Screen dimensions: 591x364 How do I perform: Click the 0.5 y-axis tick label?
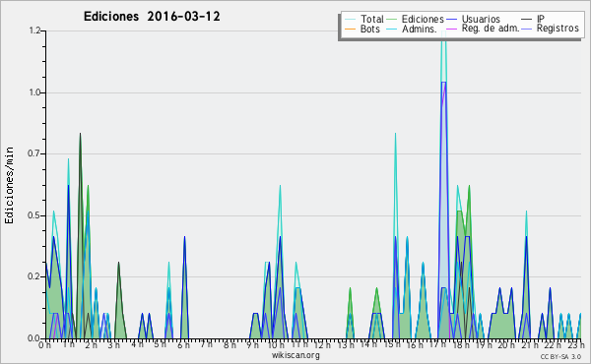click(35, 215)
